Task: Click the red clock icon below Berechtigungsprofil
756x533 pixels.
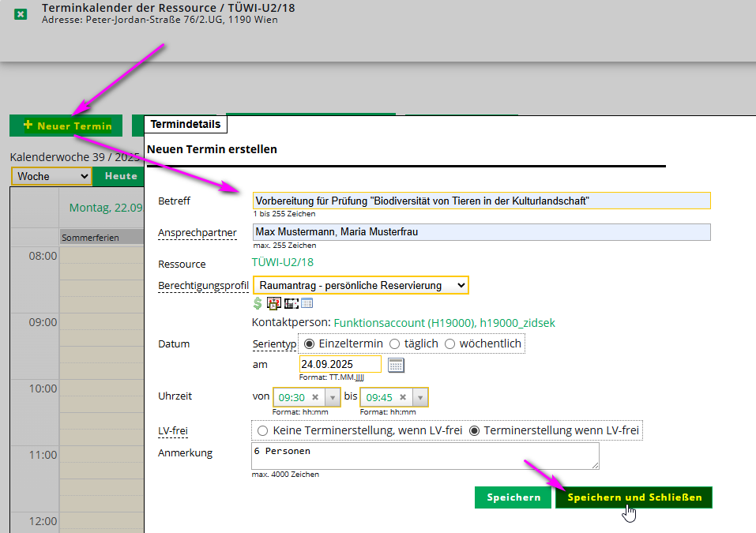Action: click(x=274, y=303)
